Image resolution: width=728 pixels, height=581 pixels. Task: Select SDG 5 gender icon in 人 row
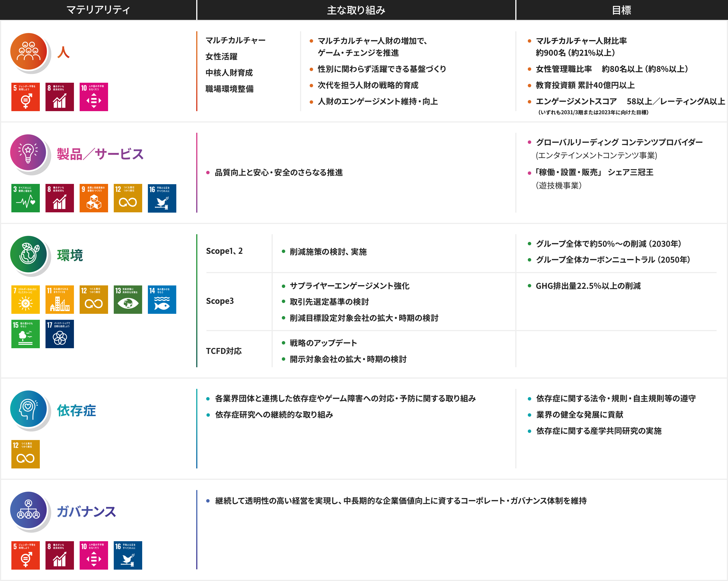(26, 97)
